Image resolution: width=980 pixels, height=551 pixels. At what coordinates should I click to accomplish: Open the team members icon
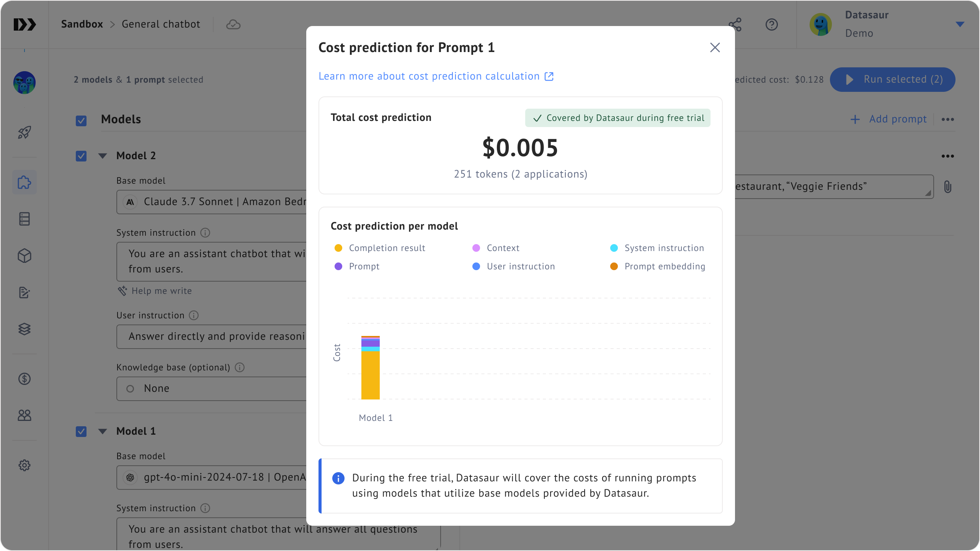coord(24,415)
